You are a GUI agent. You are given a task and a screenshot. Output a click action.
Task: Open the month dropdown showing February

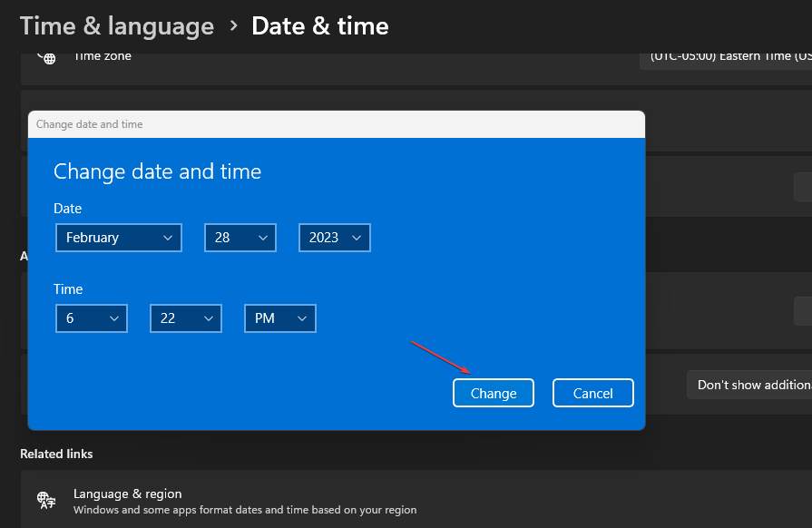(119, 238)
